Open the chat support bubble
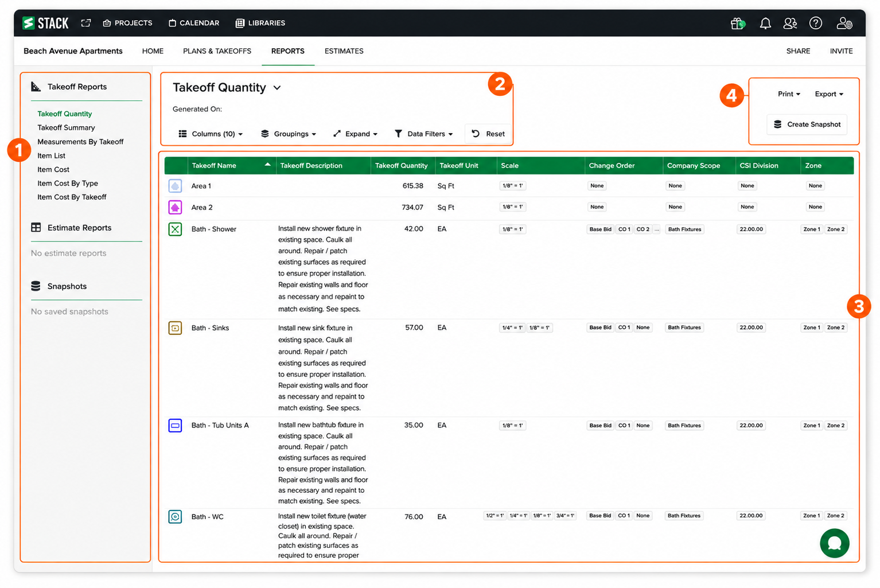The width and height of the screenshot is (880, 588). [835, 543]
